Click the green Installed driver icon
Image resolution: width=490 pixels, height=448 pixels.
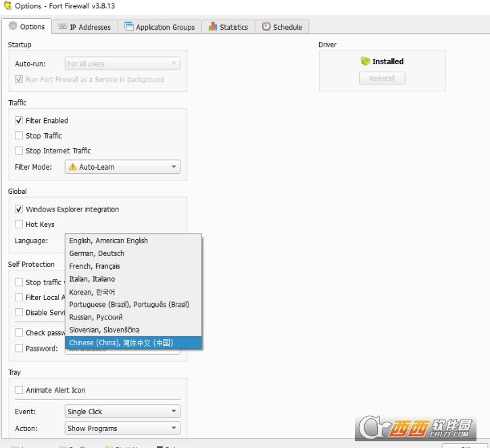365,61
